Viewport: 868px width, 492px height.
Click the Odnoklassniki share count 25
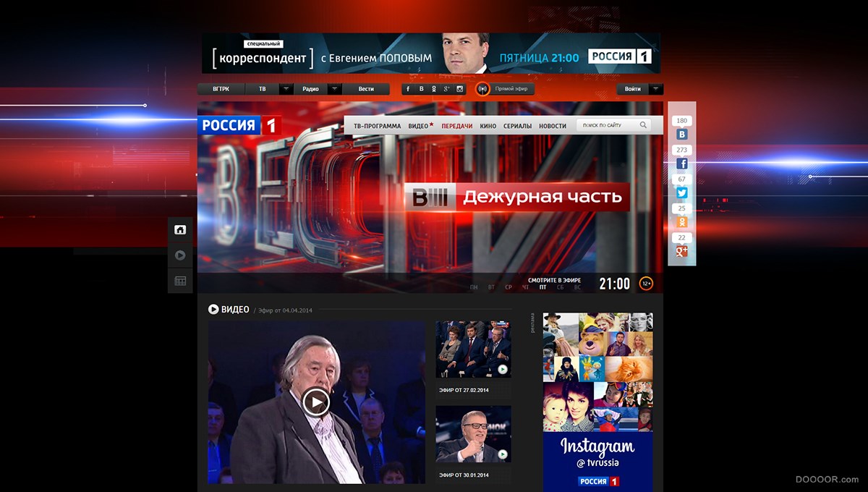click(x=681, y=208)
